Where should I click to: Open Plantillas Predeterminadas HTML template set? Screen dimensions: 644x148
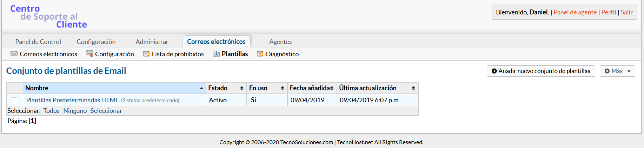[x=72, y=100]
